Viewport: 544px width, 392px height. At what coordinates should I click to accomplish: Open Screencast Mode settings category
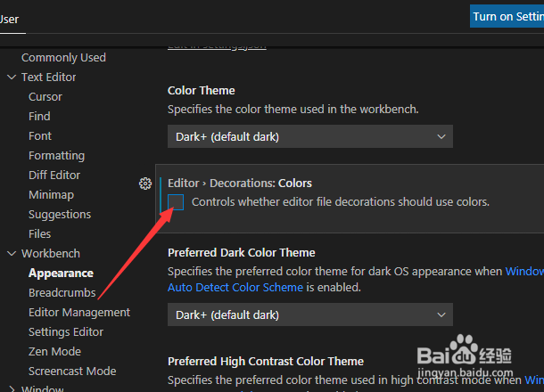click(x=72, y=372)
